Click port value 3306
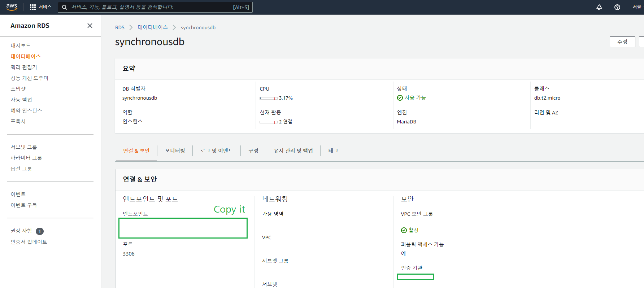Viewport: 644px width, 288px height. tap(129, 254)
